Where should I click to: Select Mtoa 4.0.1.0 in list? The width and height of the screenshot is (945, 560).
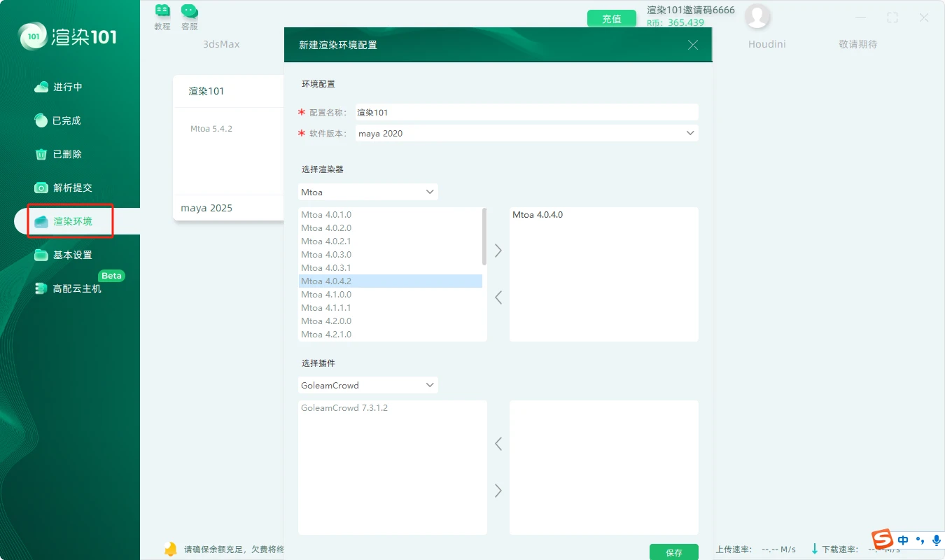pyautogui.click(x=391, y=215)
